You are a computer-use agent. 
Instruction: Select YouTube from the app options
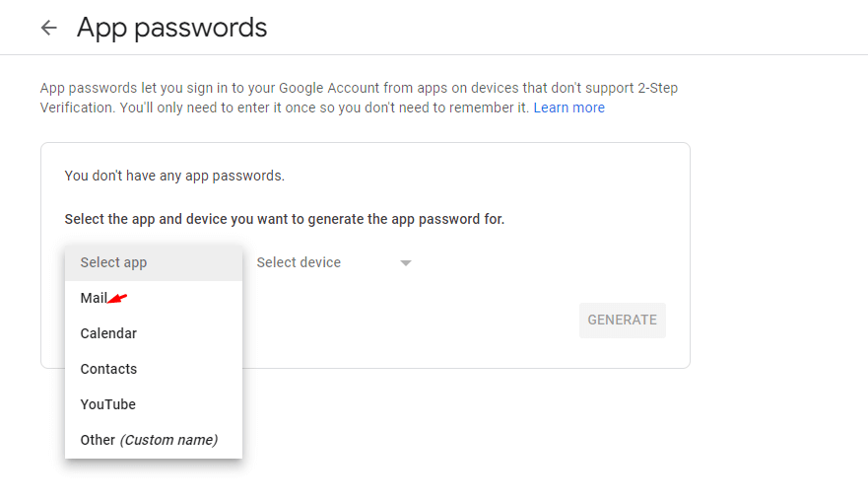(108, 404)
